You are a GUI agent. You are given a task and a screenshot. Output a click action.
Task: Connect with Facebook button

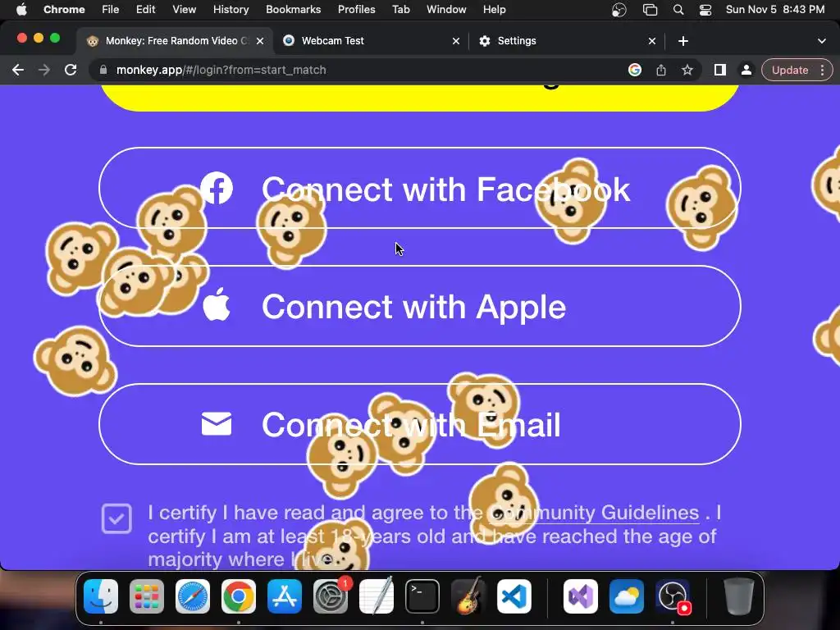coord(420,188)
